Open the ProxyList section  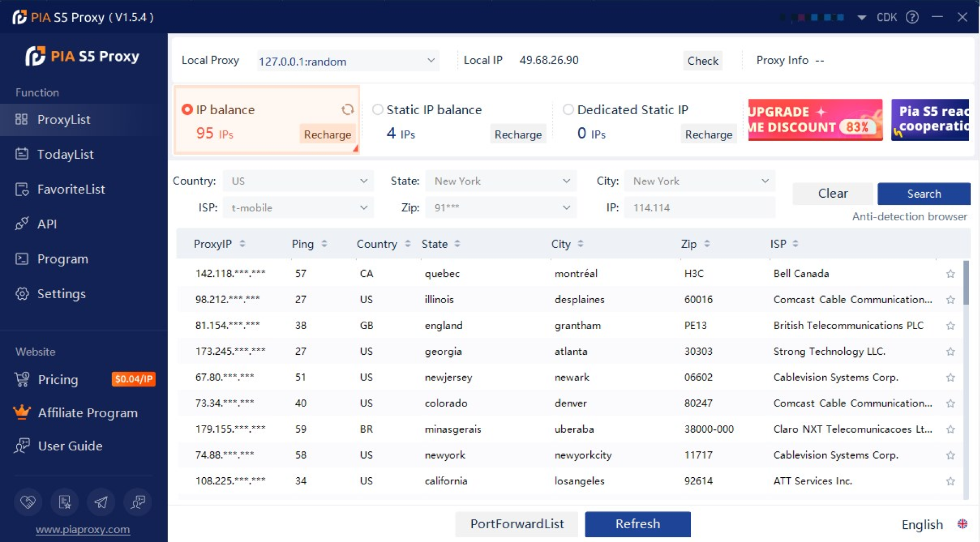pyautogui.click(x=84, y=119)
